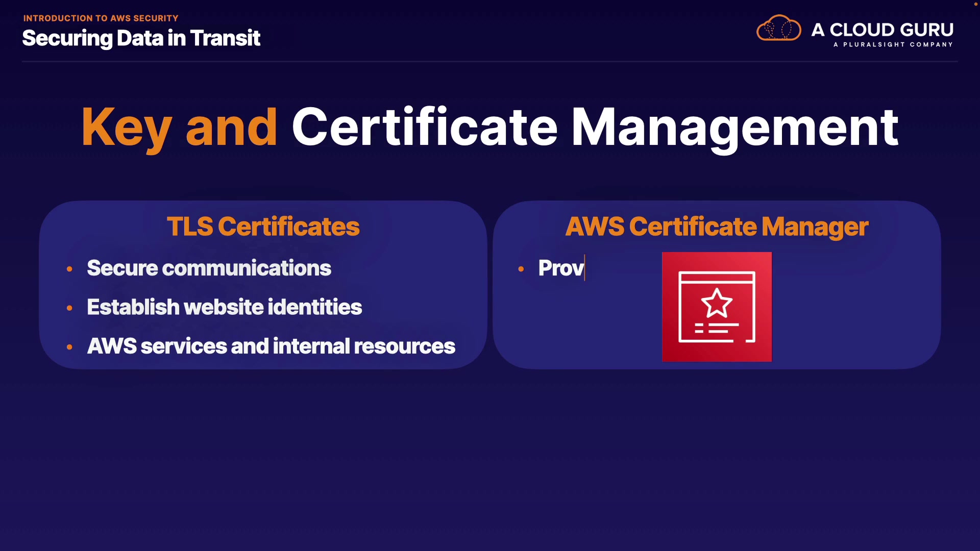Click Secure communications text
Screen dimensions: 980x551
coord(209,268)
